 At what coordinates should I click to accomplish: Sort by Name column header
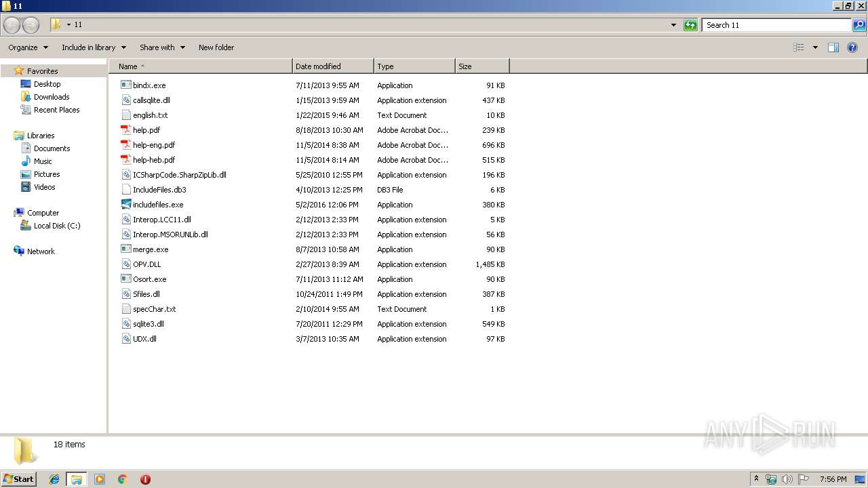click(201, 66)
